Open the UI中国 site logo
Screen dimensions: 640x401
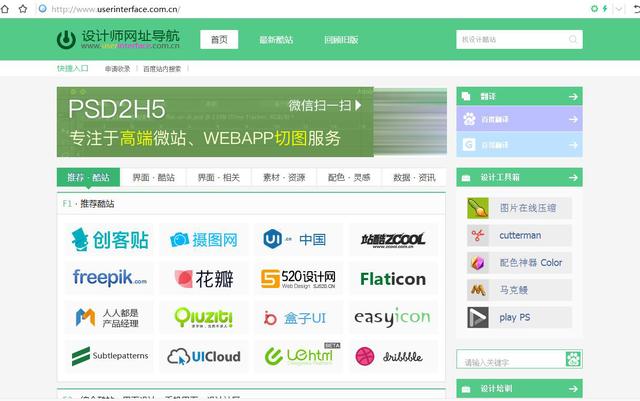(x=299, y=239)
